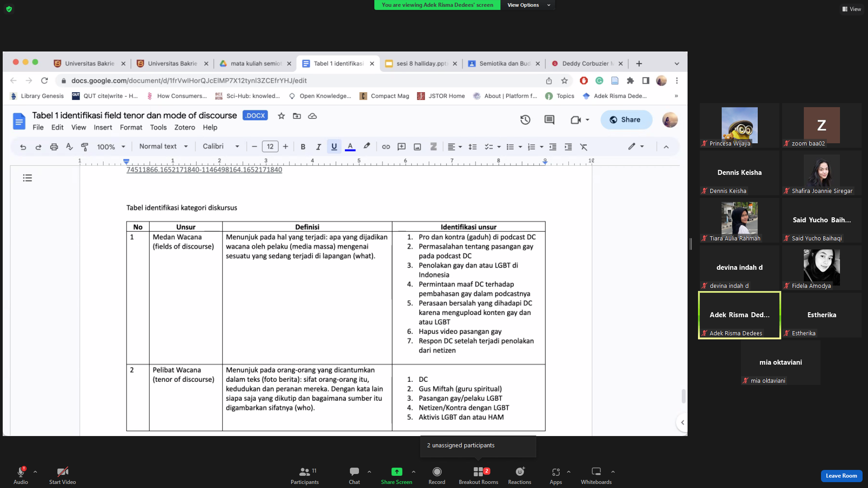Click the font size 12 field
Viewport: 868px width, 488px height.
(270, 147)
